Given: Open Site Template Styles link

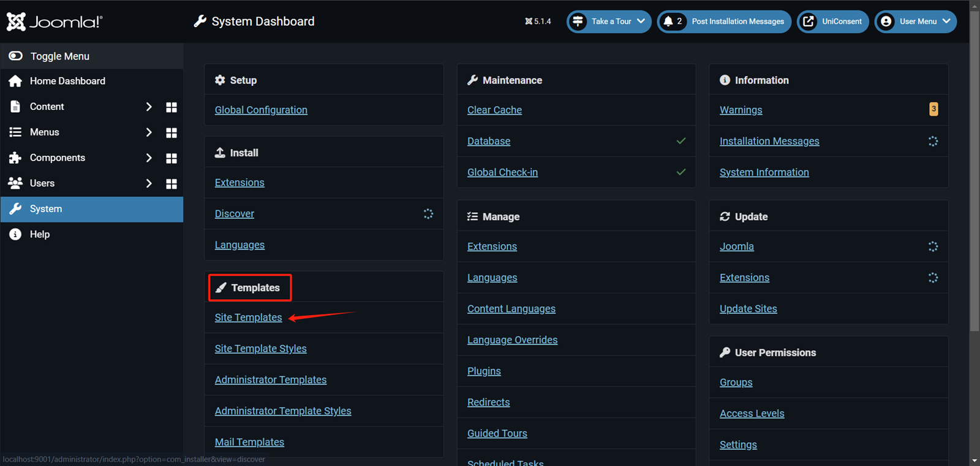Looking at the screenshot, I should point(260,349).
